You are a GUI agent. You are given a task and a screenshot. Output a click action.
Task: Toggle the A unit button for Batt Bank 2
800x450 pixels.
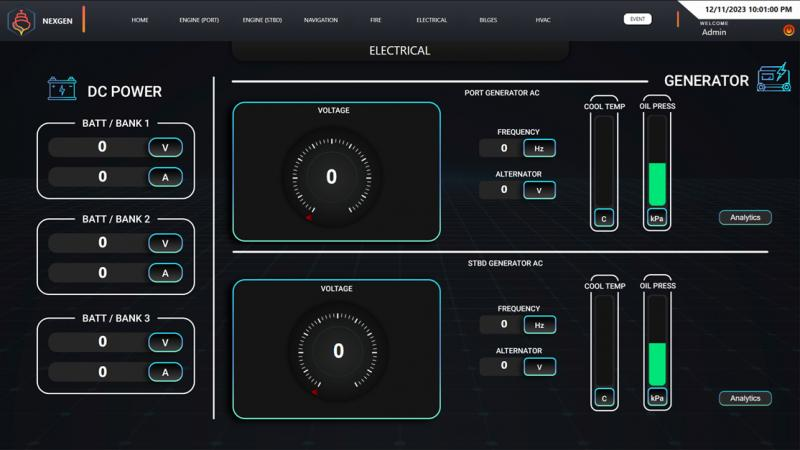pyautogui.click(x=165, y=272)
